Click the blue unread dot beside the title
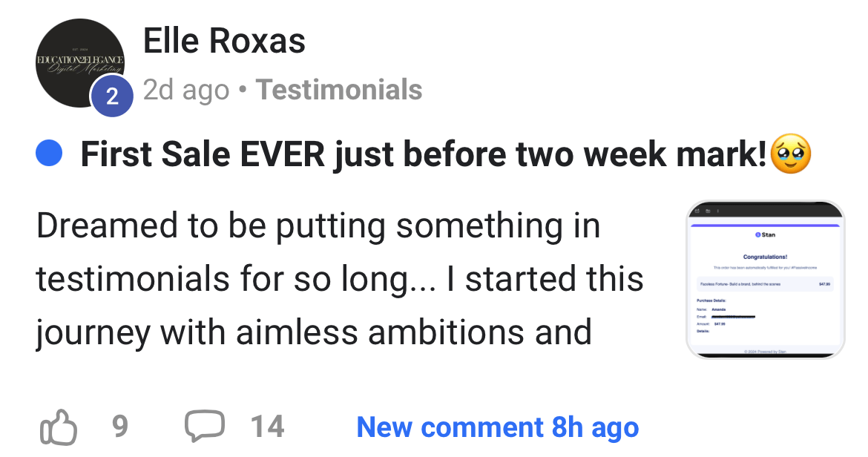This screenshot has width=868, height=457. coord(48,154)
